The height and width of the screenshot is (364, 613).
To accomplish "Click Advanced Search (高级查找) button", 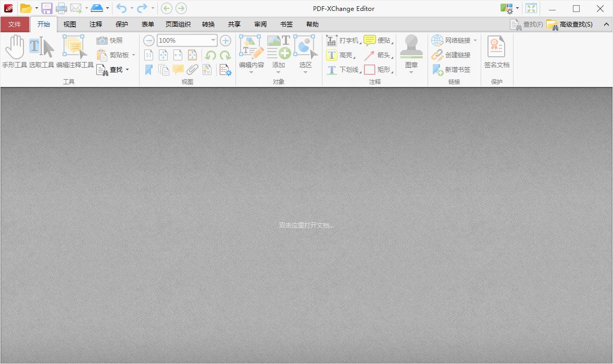I will [x=570, y=24].
